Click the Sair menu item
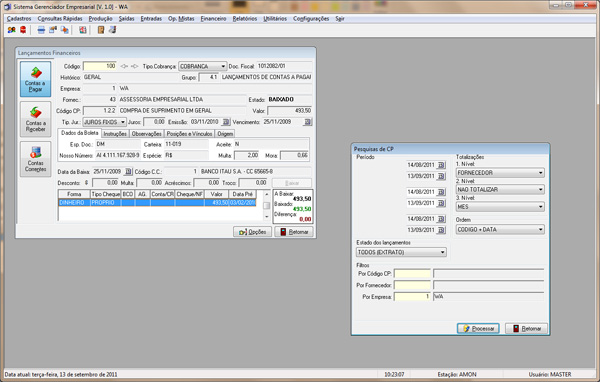 340,18
